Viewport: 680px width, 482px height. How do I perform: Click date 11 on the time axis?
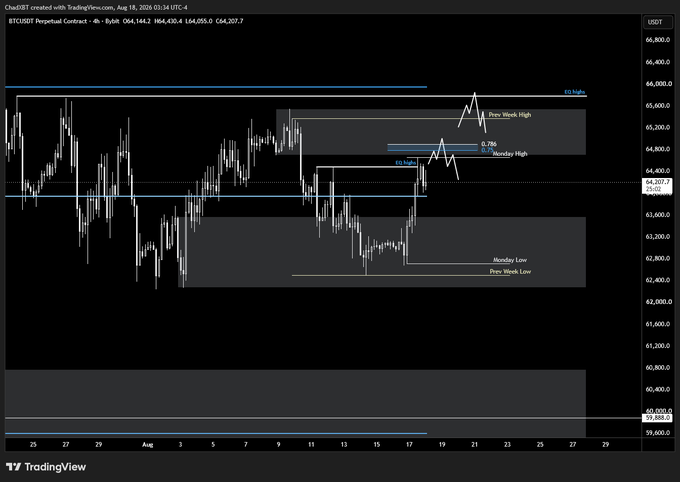pos(311,444)
